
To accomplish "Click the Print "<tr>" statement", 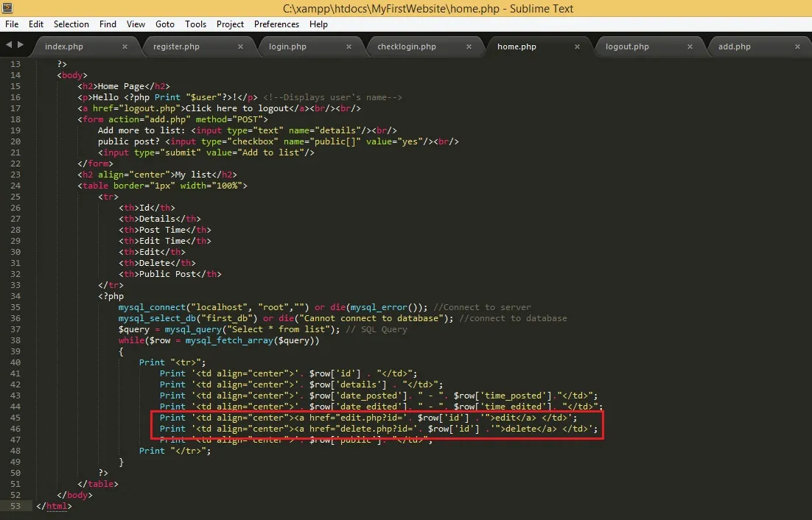I will pyautogui.click(x=172, y=362).
